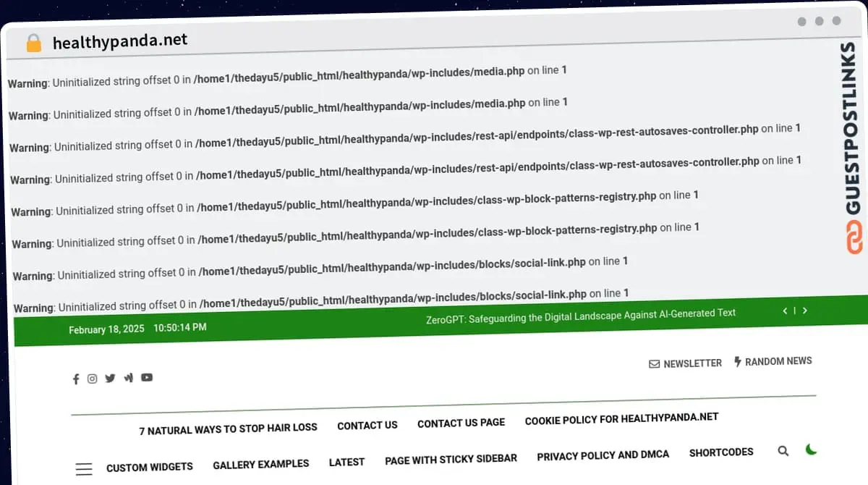Open the Contact Us menu item

click(x=367, y=426)
